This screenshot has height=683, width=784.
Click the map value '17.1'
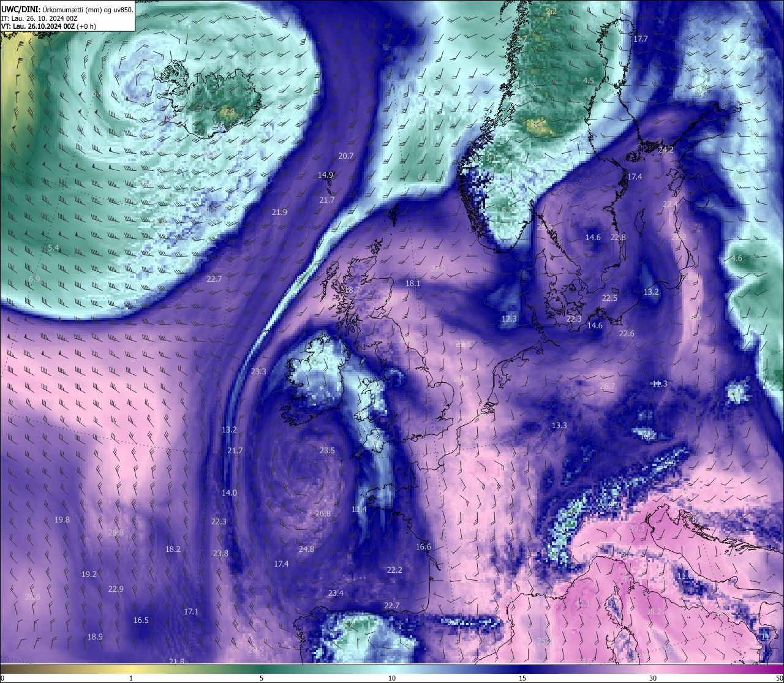[x=191, y=612]
